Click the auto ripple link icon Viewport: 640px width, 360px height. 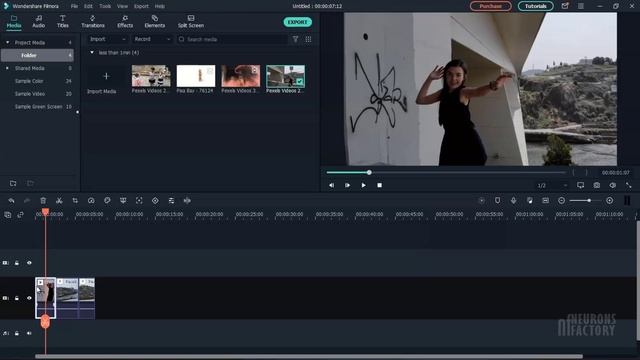20,215
